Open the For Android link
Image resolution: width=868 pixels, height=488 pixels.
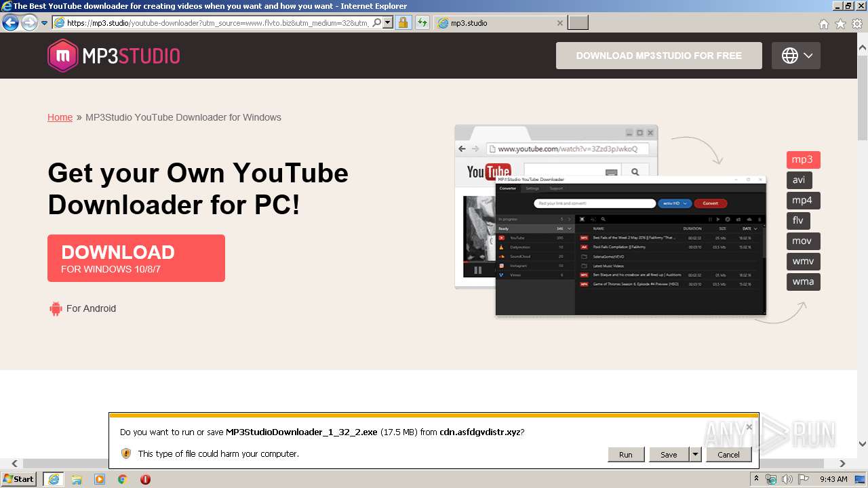[91, 308]
